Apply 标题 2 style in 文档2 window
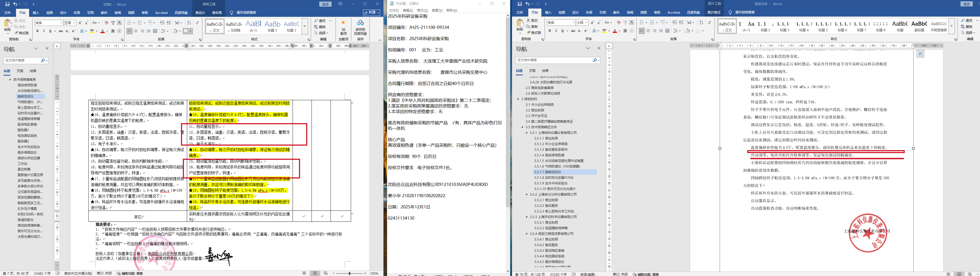980x276 pixels. coord(272,26)
